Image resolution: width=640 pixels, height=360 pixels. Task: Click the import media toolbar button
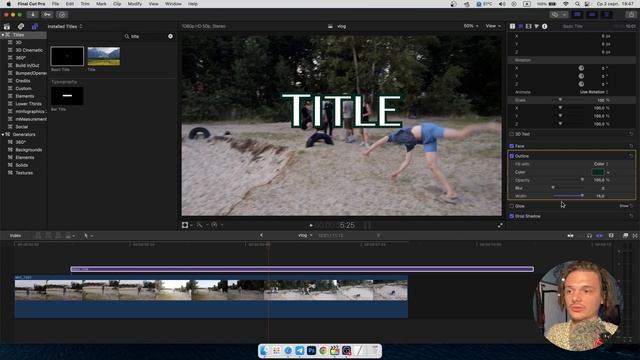pos(32,15)
